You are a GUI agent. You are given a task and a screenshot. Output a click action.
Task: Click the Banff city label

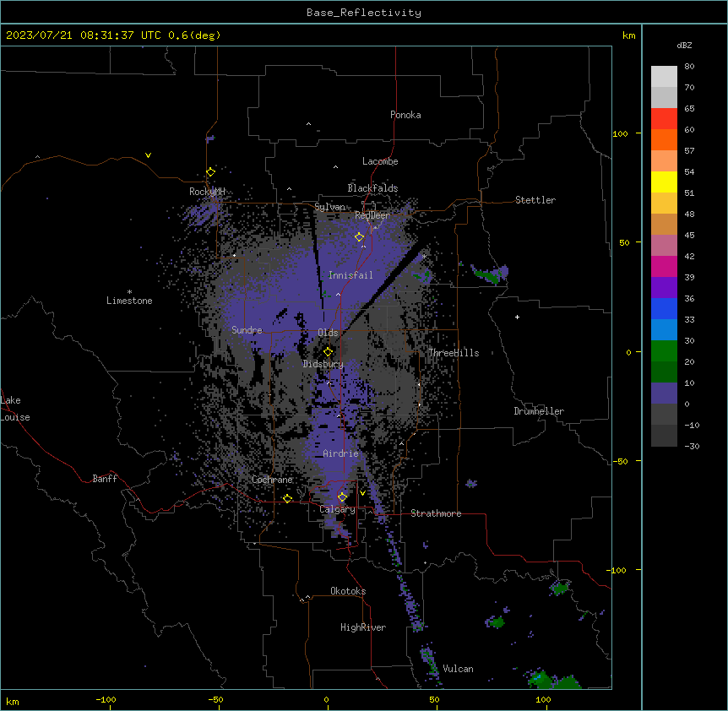[105, 479]
